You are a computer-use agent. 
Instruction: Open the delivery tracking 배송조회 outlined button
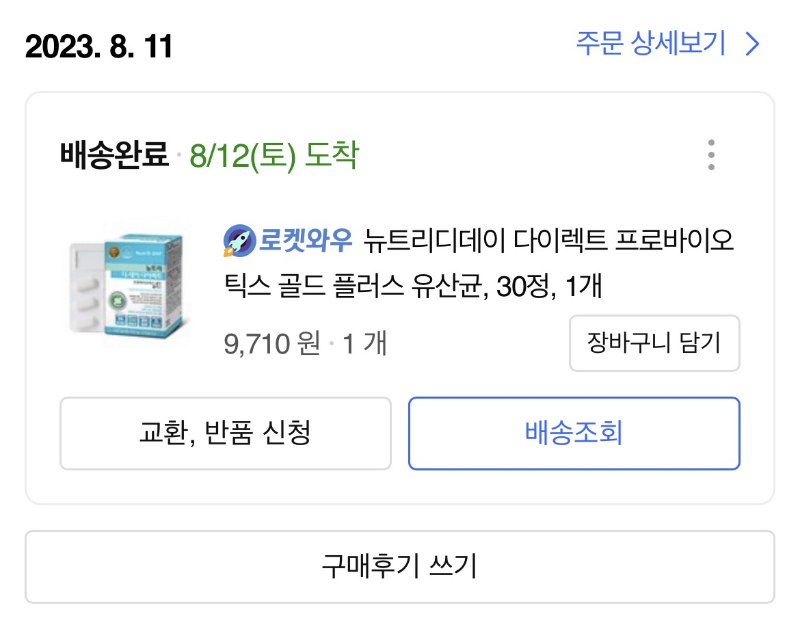coord(572,433)
